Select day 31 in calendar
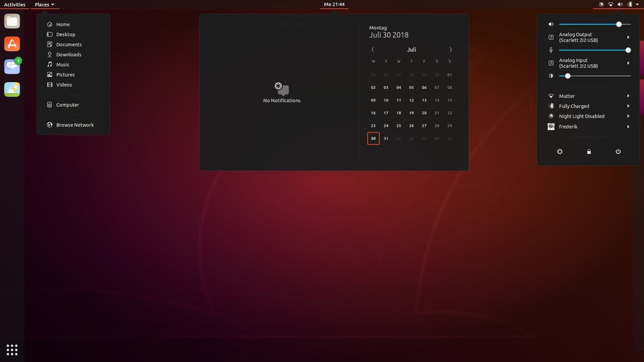Screen dimensions: 644x362 point(386,138)
